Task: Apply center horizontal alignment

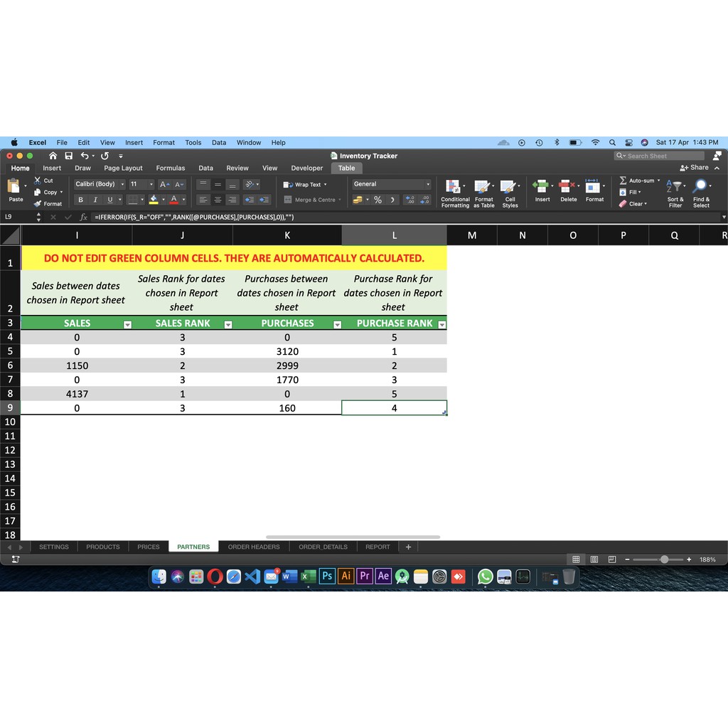Action: 218,200
